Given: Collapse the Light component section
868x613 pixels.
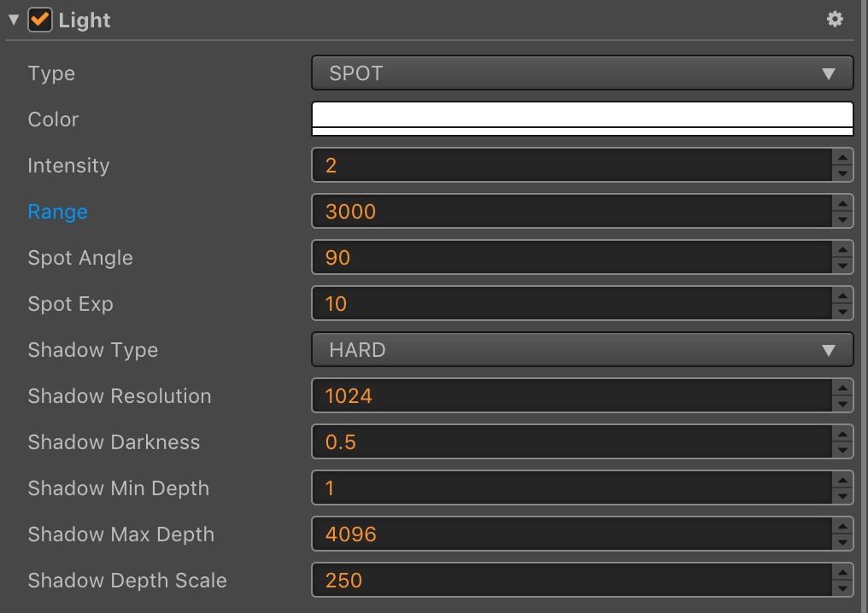Looking at the screenshot, I should pos(14,20).
